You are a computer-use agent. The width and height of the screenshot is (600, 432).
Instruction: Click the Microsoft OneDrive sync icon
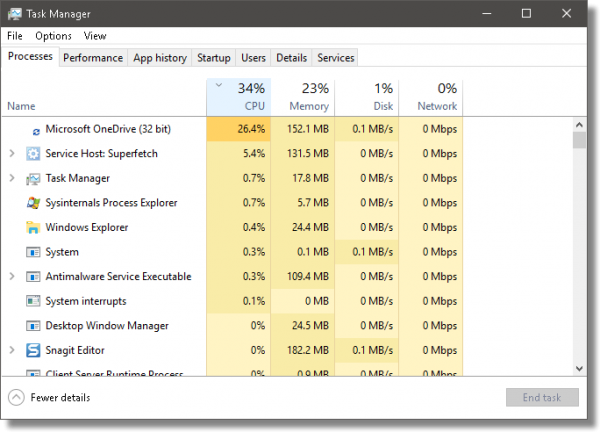pos(36,132)
